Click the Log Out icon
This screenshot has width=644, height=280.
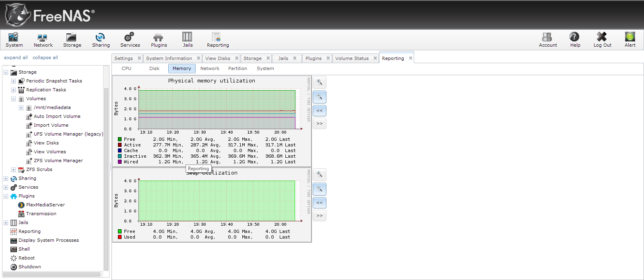[602, 40]
